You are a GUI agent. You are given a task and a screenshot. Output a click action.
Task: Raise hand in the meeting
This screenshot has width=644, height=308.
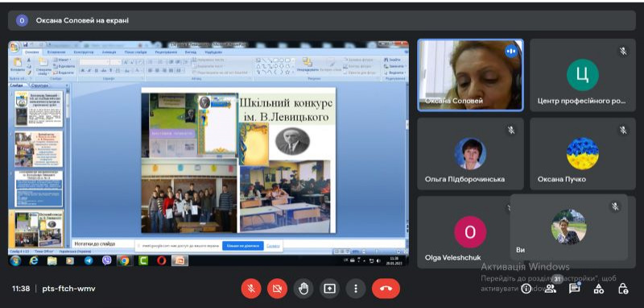pos(303,289)
